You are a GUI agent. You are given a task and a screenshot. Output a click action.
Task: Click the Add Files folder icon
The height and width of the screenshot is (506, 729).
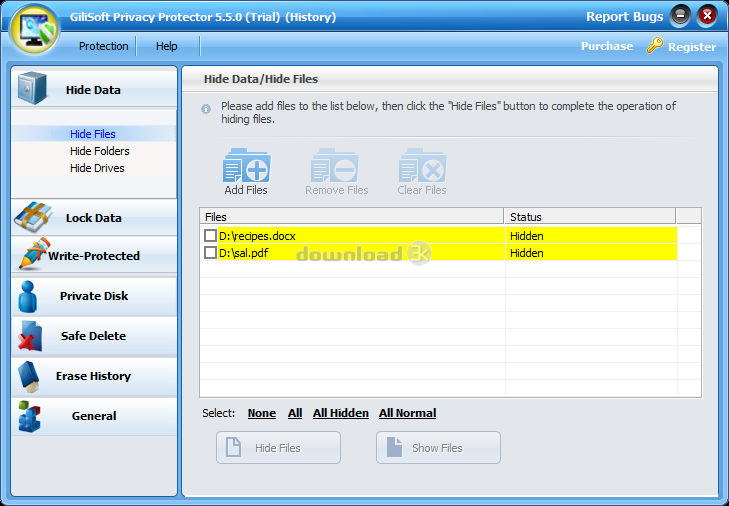[x=245, y=166]
